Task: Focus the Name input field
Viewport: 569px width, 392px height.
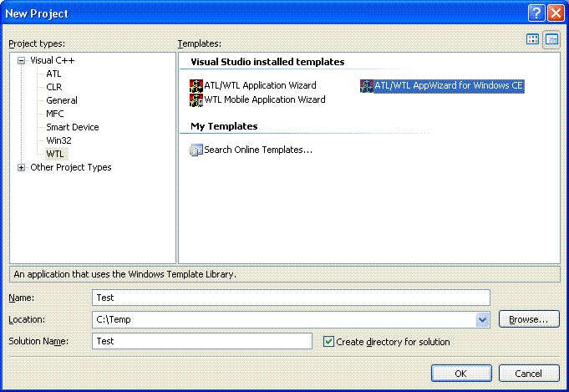Action: (x=291, y=298)
